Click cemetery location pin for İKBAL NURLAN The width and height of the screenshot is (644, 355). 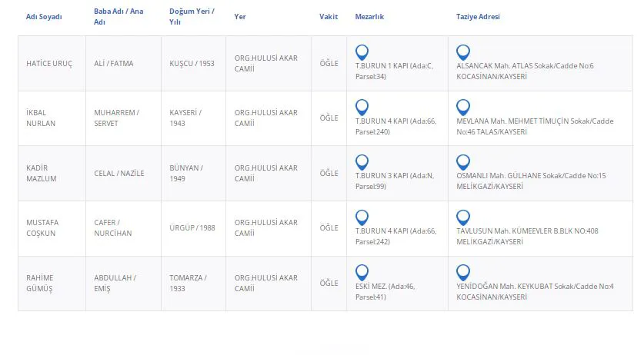(362, 107)
